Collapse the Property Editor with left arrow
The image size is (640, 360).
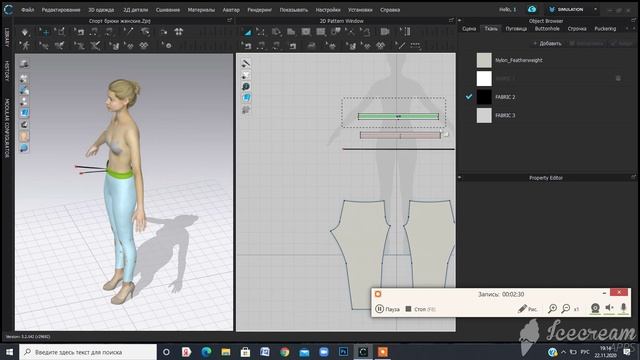460,178
